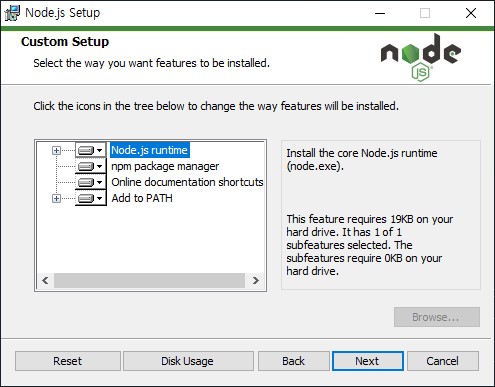Expand the Add to PATH tree node

[x=56, y=198]
